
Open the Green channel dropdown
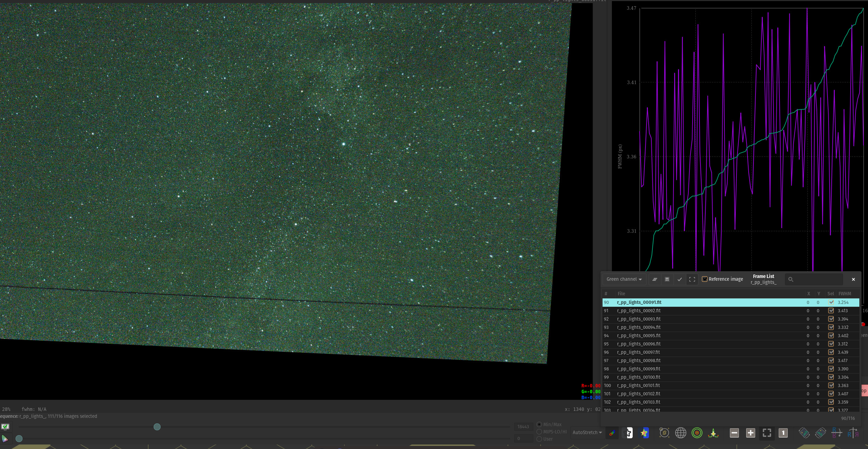pos(624,279)
